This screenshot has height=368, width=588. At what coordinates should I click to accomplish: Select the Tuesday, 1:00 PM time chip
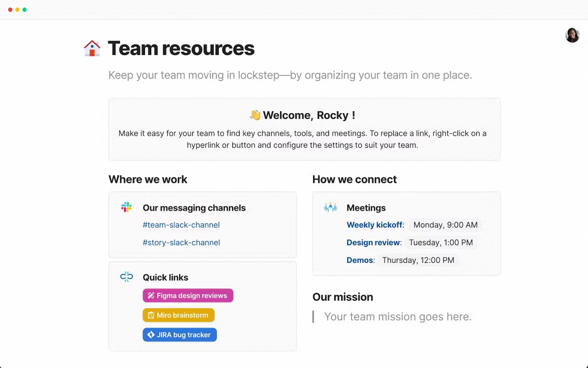coord(441,242)
